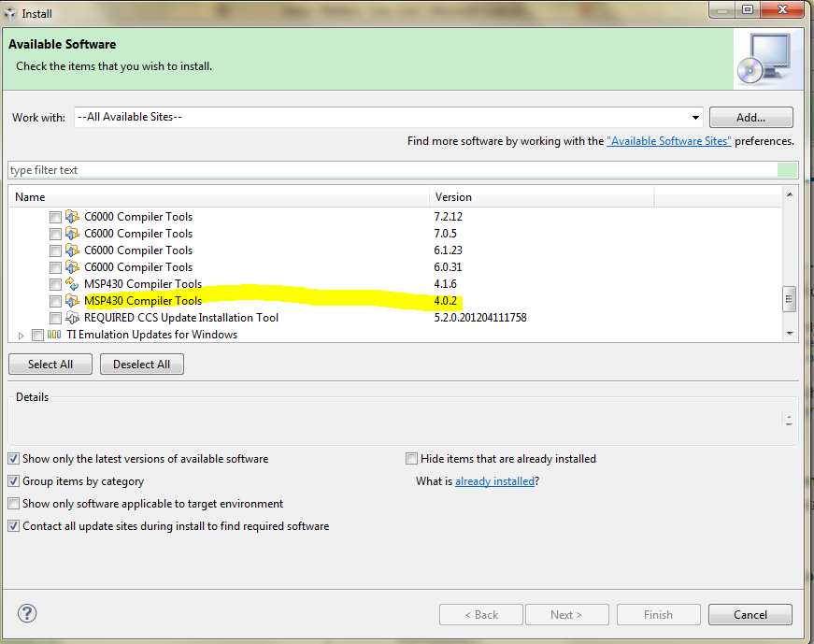Open the Work with sites dropdown arrow
Viewport: 814px width, 644px height.
tap(695, 118)
